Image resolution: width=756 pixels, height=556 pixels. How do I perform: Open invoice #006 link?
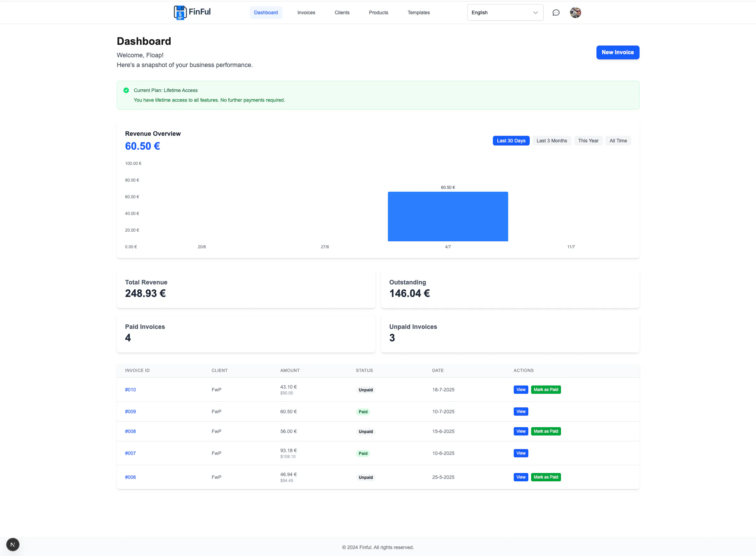click(130, 477)
